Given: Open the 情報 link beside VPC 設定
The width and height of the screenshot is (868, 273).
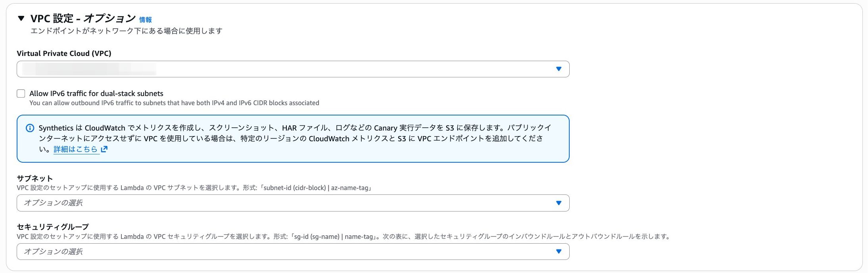Looking at the screenshot, I should (145, 19).
